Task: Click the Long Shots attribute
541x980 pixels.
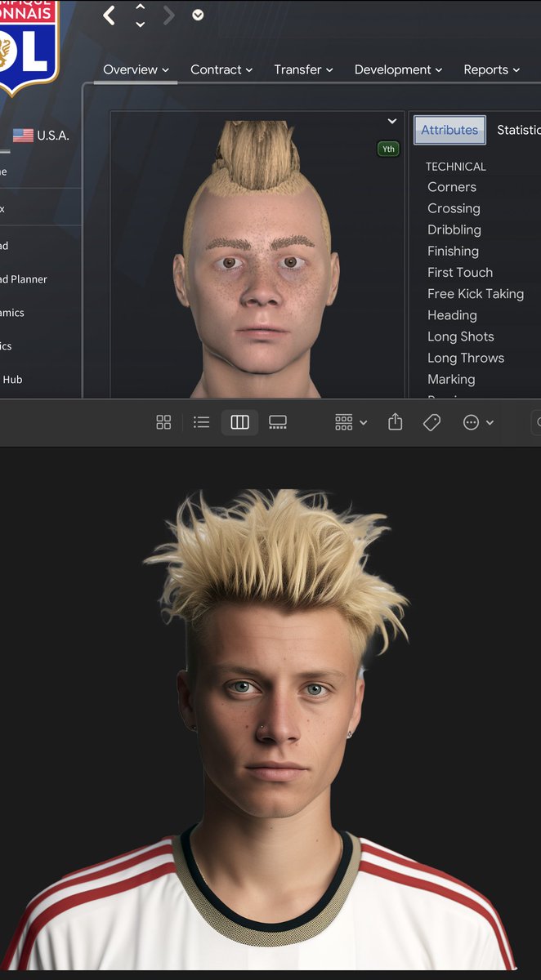Action: pyautogui.click(x=461, y=336)
